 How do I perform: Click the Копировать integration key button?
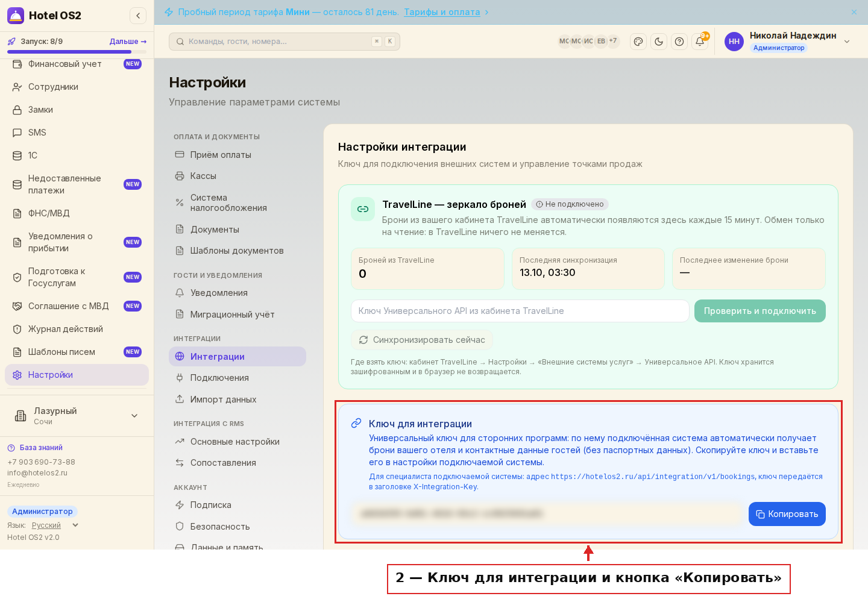pyautogui.click(x=787, y=514)
